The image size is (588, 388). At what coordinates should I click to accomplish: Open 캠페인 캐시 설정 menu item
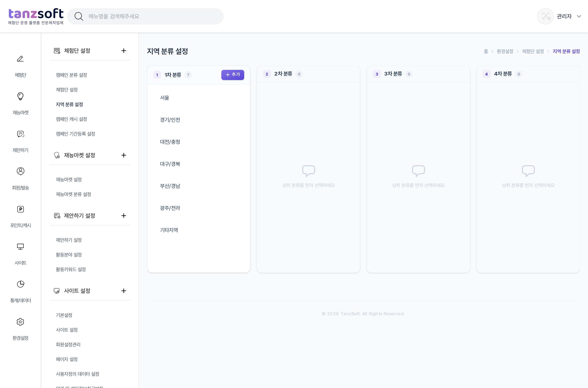71,119
